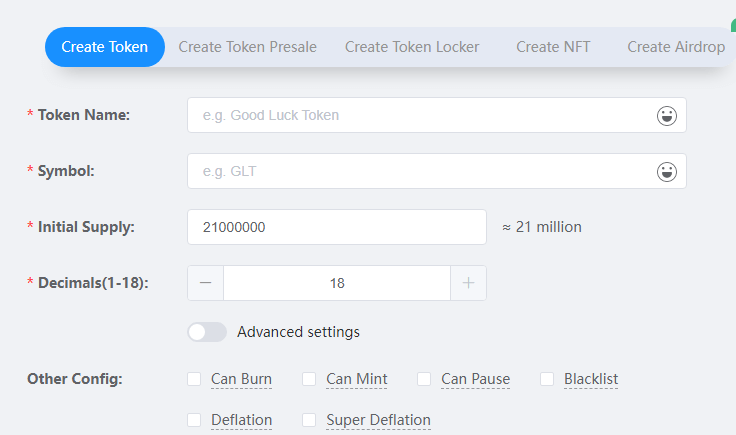Open emoji picker in Symbol field
Screen dimensions: 736x435
pos(666,172)
